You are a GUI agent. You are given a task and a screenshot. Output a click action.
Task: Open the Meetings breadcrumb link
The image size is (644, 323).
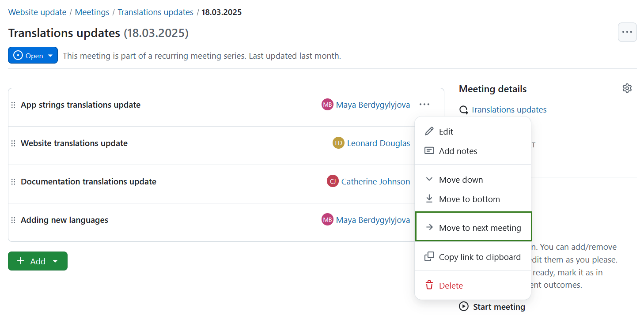click(x=92, y=12)
